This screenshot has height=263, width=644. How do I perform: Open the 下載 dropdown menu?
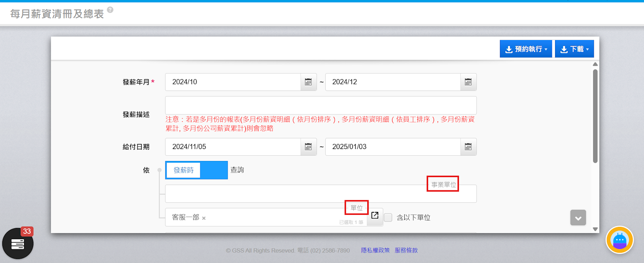point(574,49)
